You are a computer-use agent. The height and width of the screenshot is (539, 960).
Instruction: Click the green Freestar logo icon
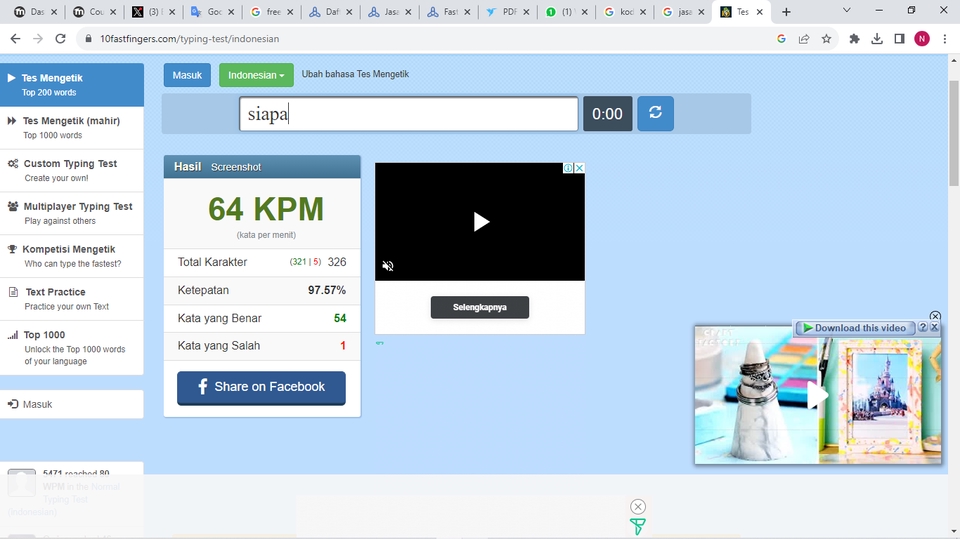click(x=637, y=526)
